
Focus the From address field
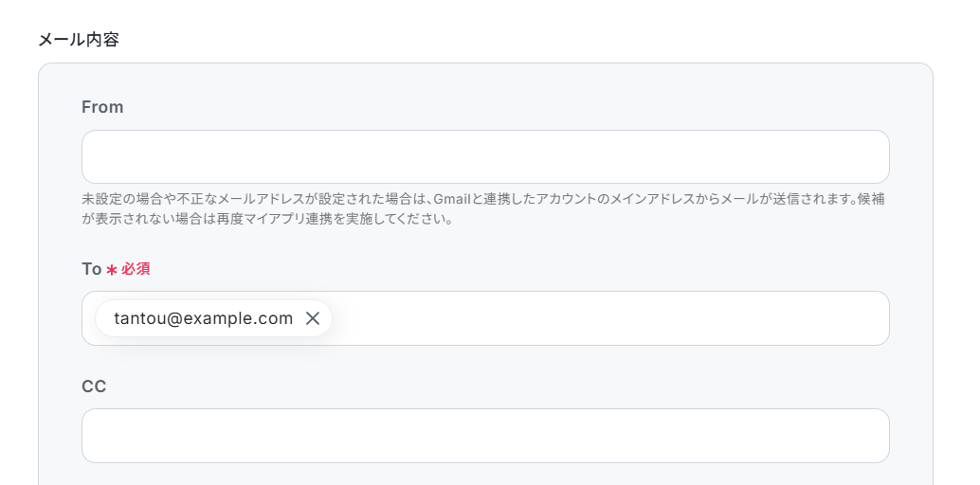(x=485, y=157)
